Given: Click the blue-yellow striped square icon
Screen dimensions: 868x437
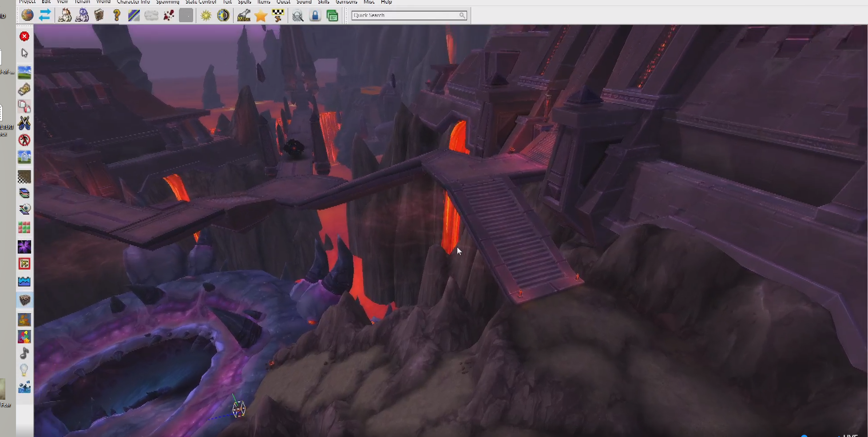Looking at the screenshot, I should (134, 16).
